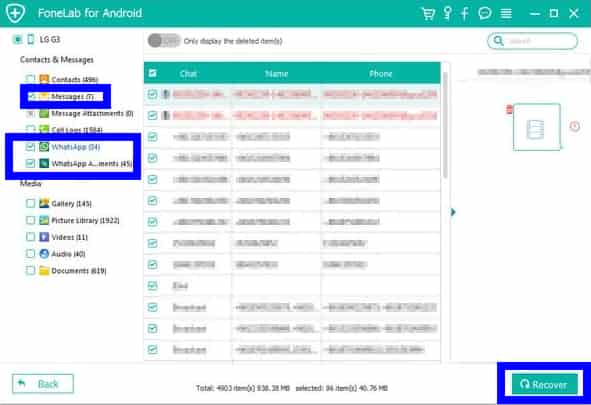Click the Gallery picture icon
This screenshot has width=591, height=405.
click(44, 203)
